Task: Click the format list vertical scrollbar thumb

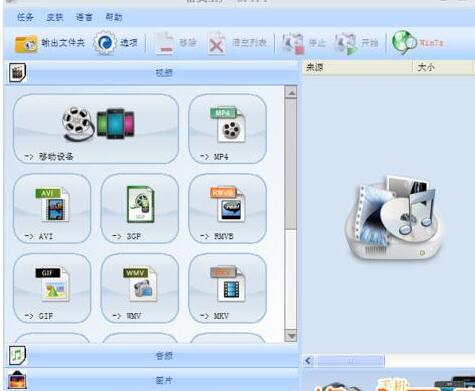Action: pos(291,164)
